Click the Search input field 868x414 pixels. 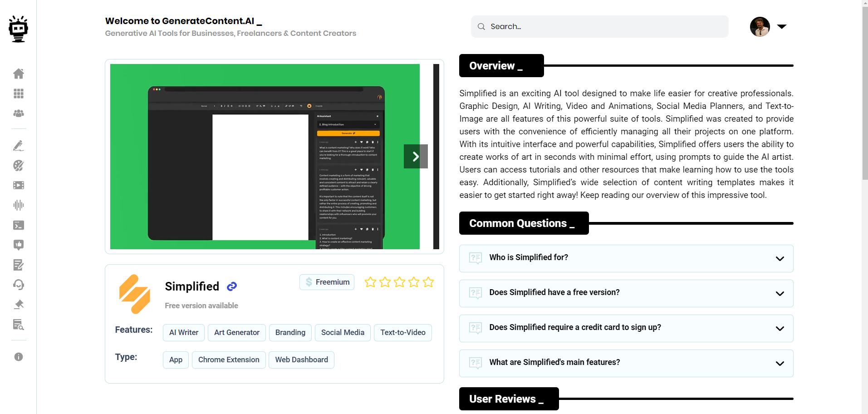tap(600, 27)
